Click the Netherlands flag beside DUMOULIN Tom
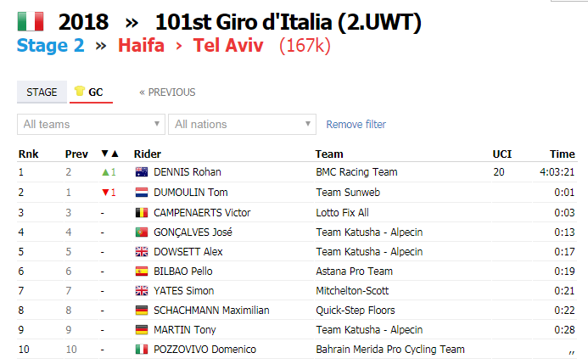 click(x=142, y=193)
